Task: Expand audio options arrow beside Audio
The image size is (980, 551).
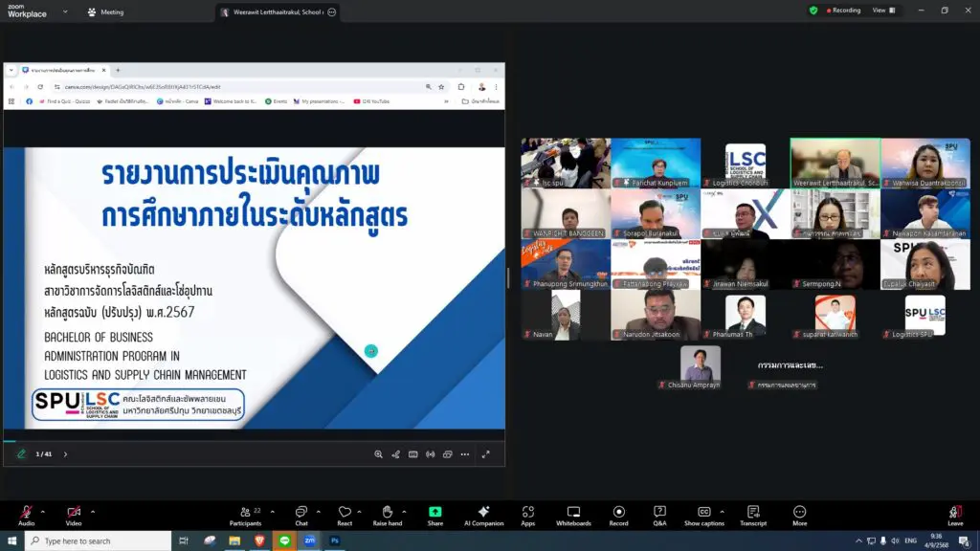Action: point(44,511)
